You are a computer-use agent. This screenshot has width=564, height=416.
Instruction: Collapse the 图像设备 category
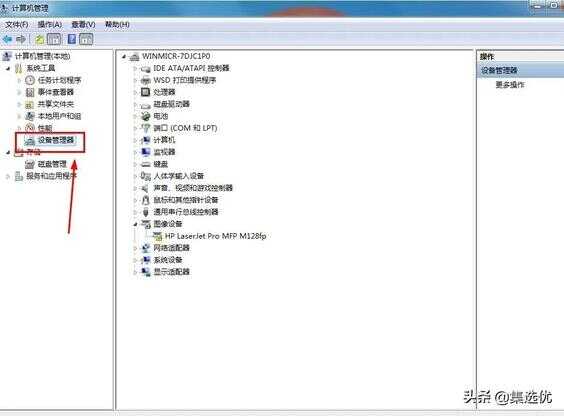tap(136, 224)
